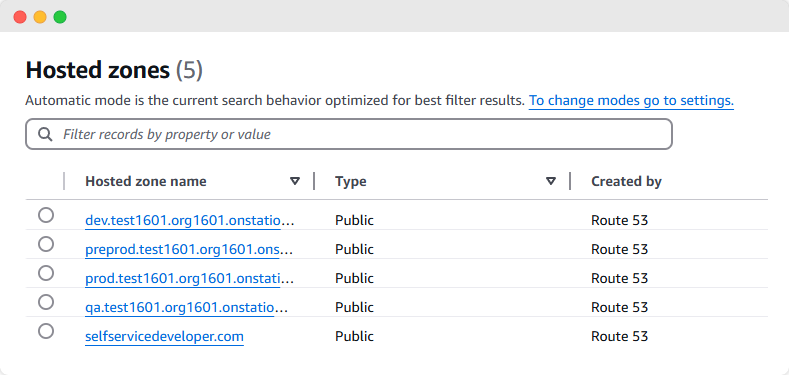Close window with red traffic light button
Image resolution: width=789 pixels, height=375 pixels.
coord(20,17)
